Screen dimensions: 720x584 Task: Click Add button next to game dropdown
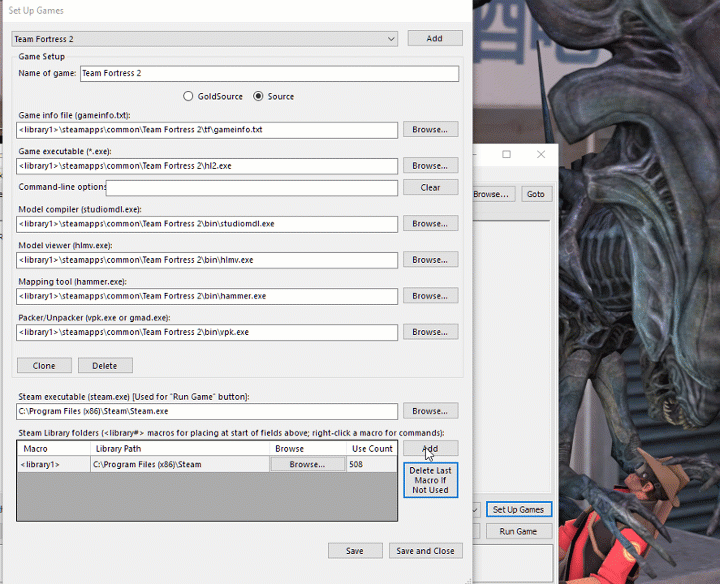tap(434, 39)
